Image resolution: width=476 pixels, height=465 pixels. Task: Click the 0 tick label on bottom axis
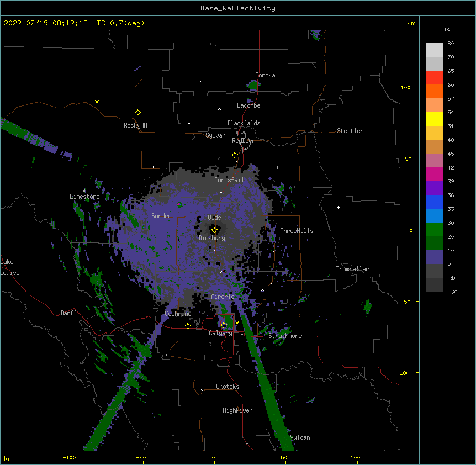pyautogui.click(x=213, y=457)
